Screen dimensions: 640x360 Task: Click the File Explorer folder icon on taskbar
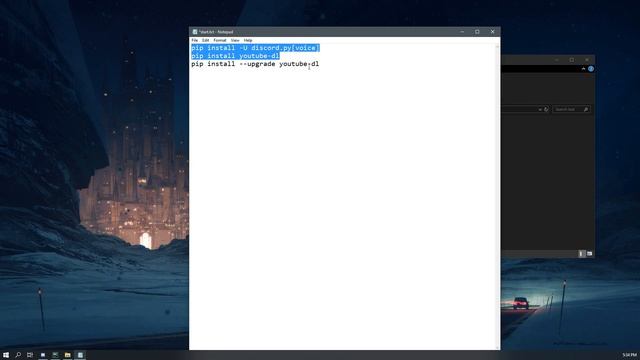tap(68, 355)
